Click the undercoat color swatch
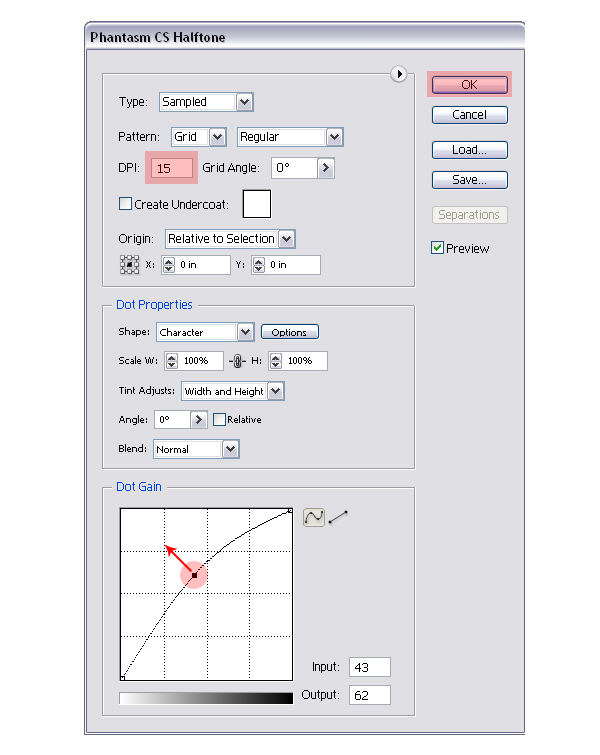Image resolution: width=600 pixels, height=755 pixels. pyautogui.click(x=257, y=204)
